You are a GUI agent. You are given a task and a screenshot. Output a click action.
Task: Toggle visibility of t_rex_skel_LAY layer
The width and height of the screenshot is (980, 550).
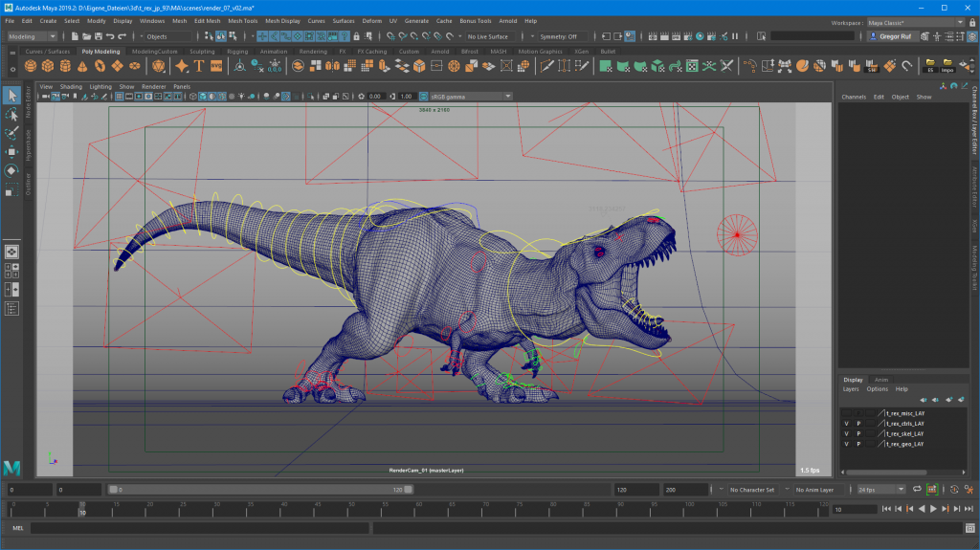(846, 433)
